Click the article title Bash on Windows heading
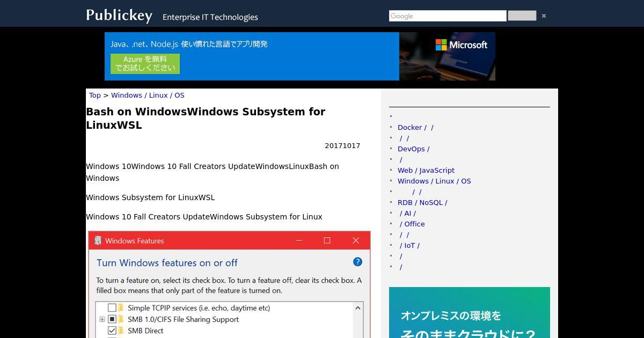This screenshot has width=644, height=338. [206, 119]
